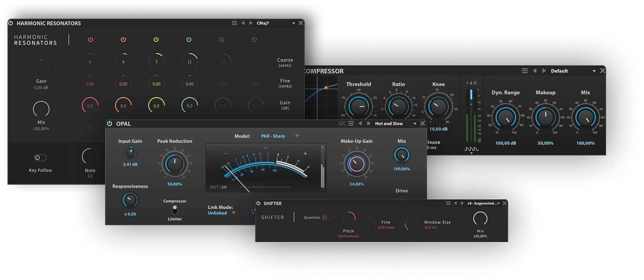Select previous preset in Harmonic Resonators
This screenshot has width=644, height=280.
click(x=243, y=23)
